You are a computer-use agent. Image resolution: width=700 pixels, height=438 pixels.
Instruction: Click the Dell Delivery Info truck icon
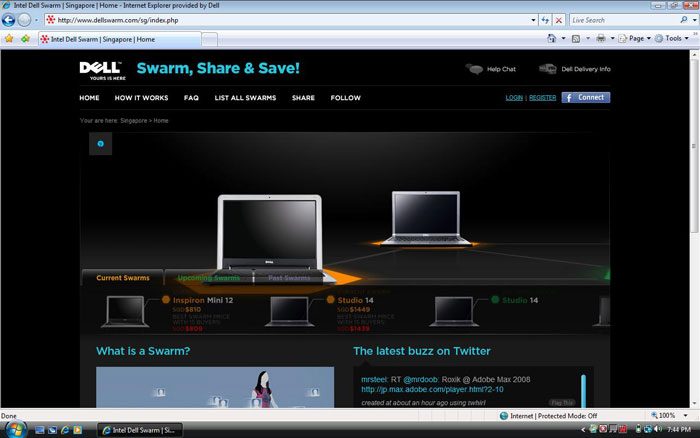coord(548,69)
